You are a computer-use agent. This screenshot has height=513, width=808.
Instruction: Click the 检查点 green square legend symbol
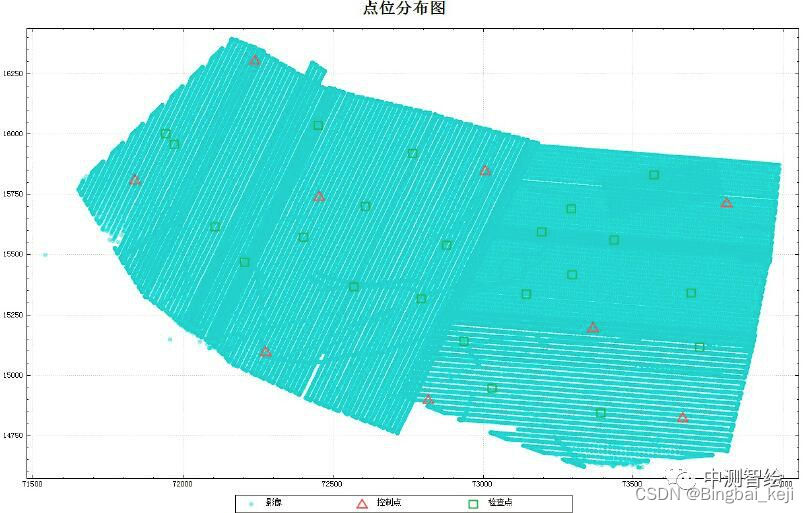473,504
